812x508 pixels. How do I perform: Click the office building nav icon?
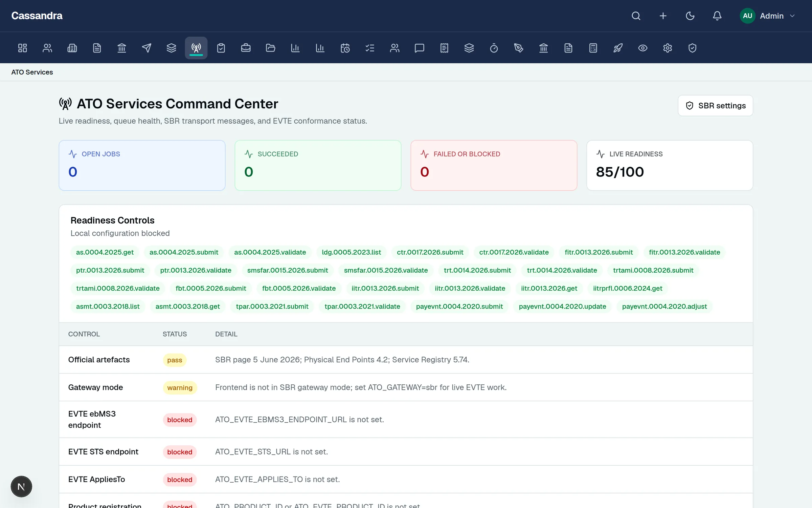coord(72,48)
